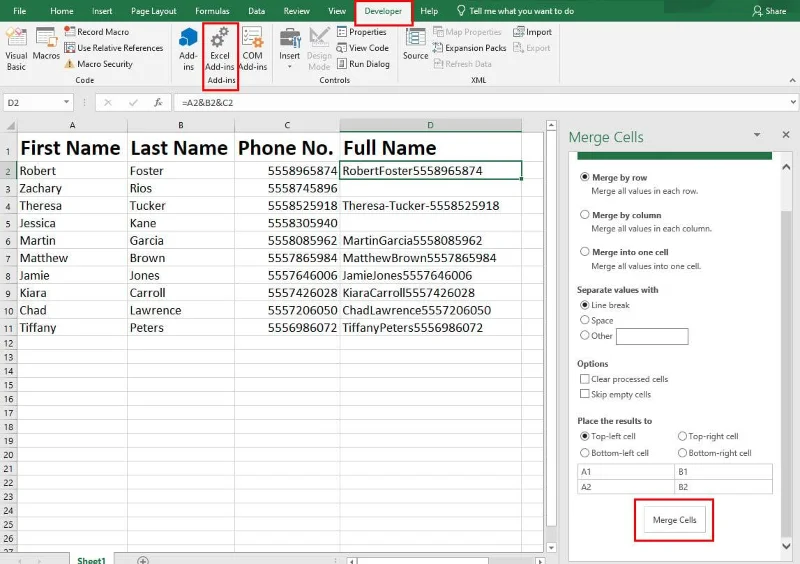Switch to the Formulas tab
This screenshot has width=800, height=564.
point(212,11)
